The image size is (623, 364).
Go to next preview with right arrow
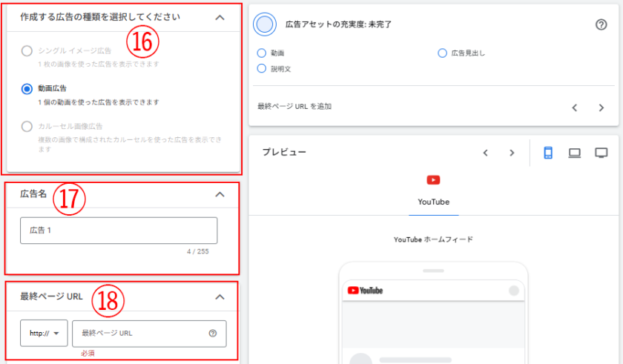(x=512, y=153)
